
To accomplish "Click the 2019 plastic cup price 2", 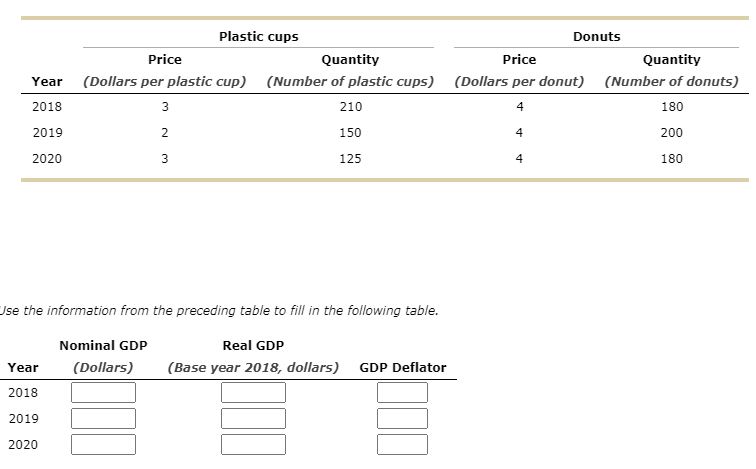I will (x=164, y=133).
